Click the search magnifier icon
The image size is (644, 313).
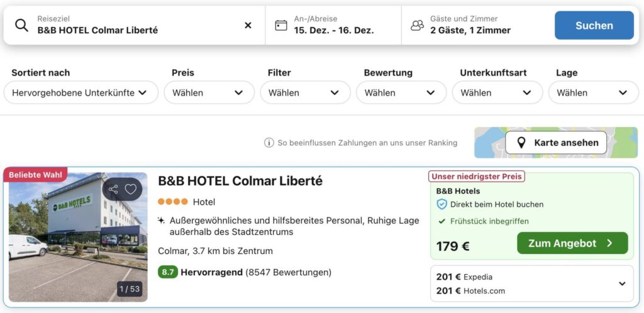click(21, 25)
